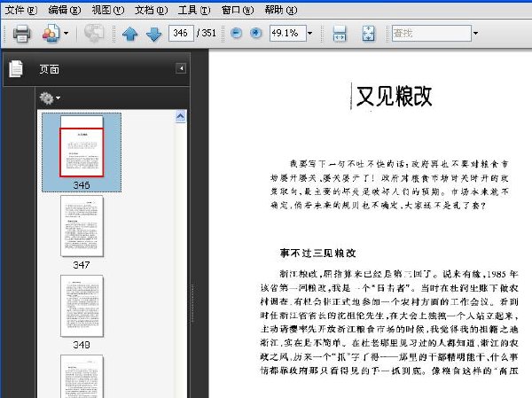532x398 pixels.
Task: Open the 编辑 (Edit) menu
Action: 65,10
